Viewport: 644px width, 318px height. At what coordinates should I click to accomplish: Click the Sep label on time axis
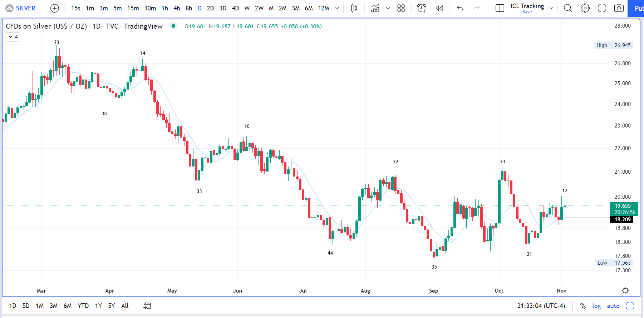pos(434,291)
